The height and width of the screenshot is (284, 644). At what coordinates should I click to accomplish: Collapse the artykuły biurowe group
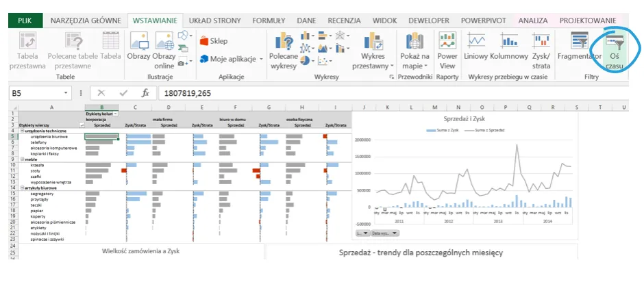pos(21,188)
